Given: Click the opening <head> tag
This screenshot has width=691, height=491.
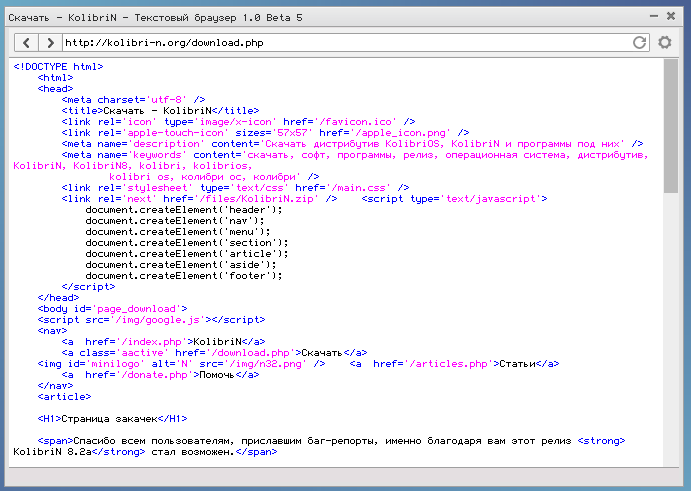Looking at the screenshot, I should coord(55,89).
